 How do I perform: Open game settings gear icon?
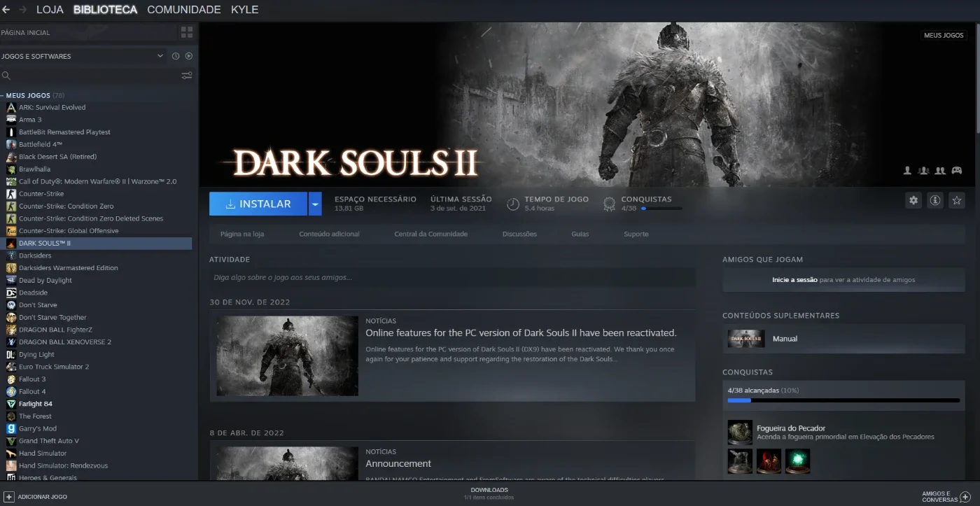point(913,200)
